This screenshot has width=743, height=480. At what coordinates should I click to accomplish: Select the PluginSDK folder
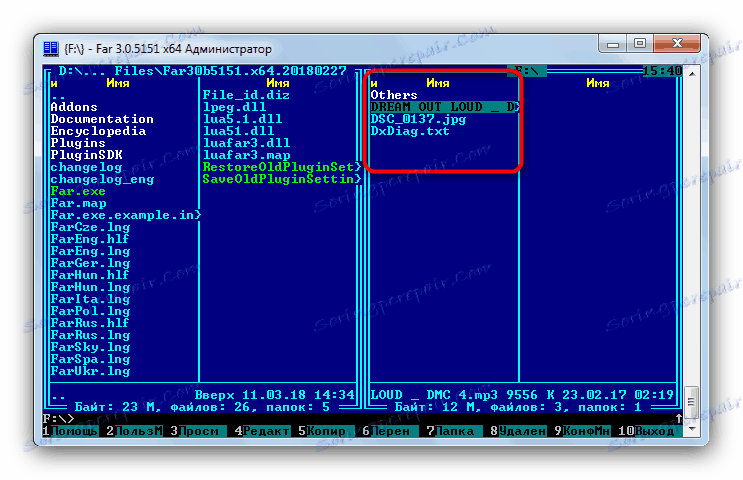pos(86,155)
